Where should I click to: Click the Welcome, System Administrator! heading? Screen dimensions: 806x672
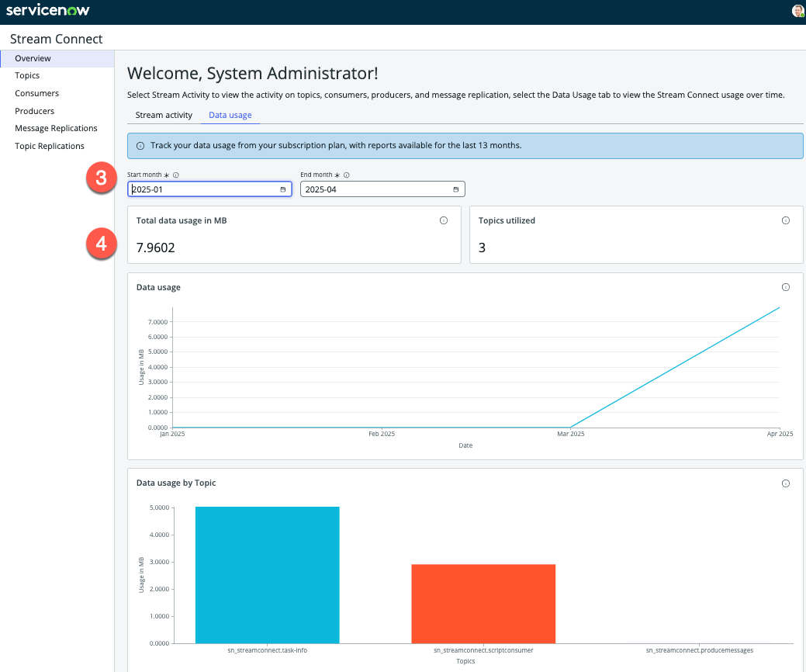pos(252,74)
